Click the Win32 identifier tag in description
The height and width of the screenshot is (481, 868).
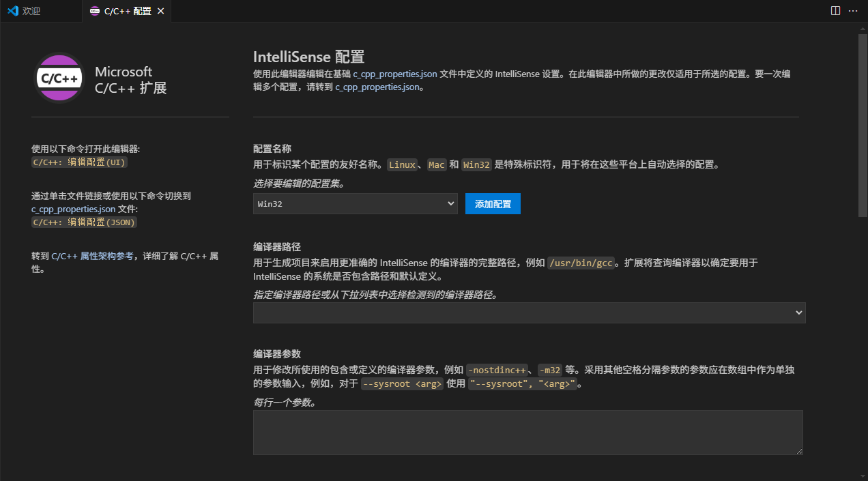pos(476,165)
